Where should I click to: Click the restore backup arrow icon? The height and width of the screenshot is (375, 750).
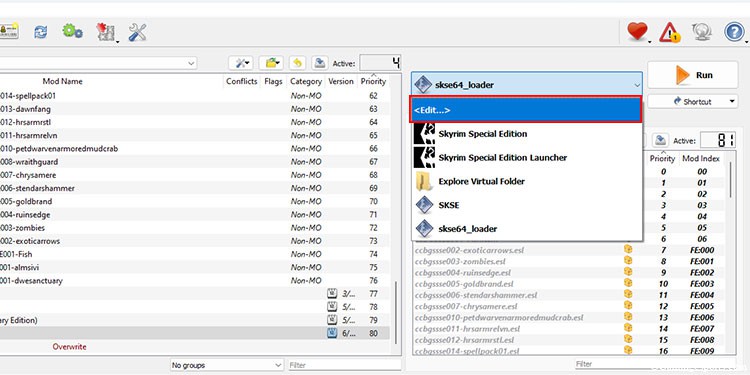coord(298,63)
